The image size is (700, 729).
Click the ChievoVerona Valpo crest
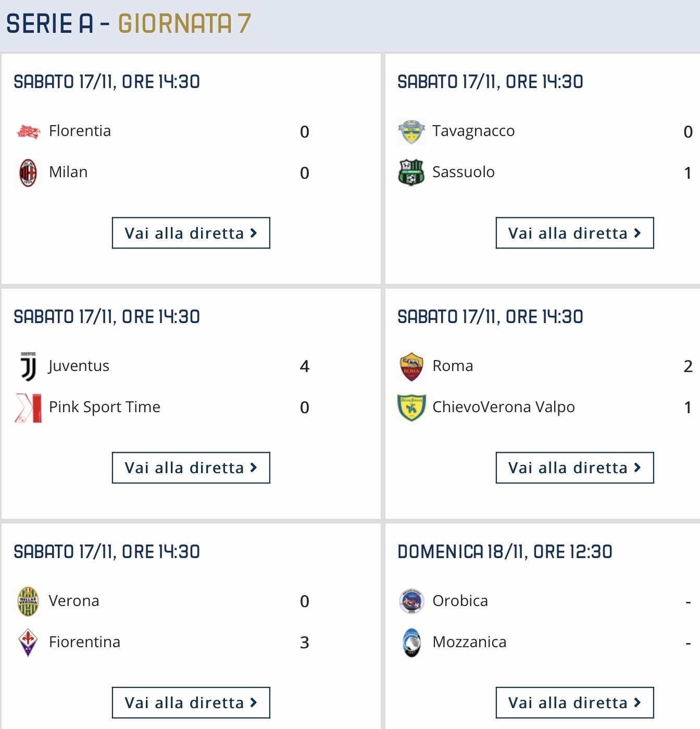tap(411, 407)
